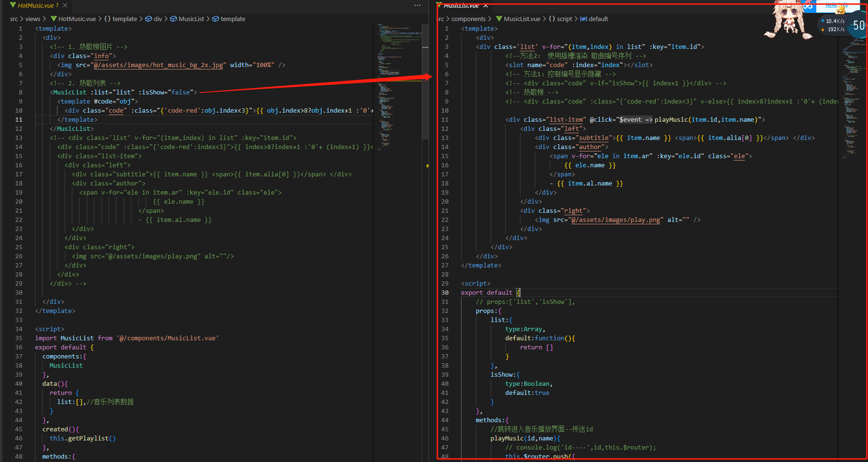The width and height of the screenshot is (868, 462).
Task: Click the <MusicList tag on line 8
Action: click(68, 92)
